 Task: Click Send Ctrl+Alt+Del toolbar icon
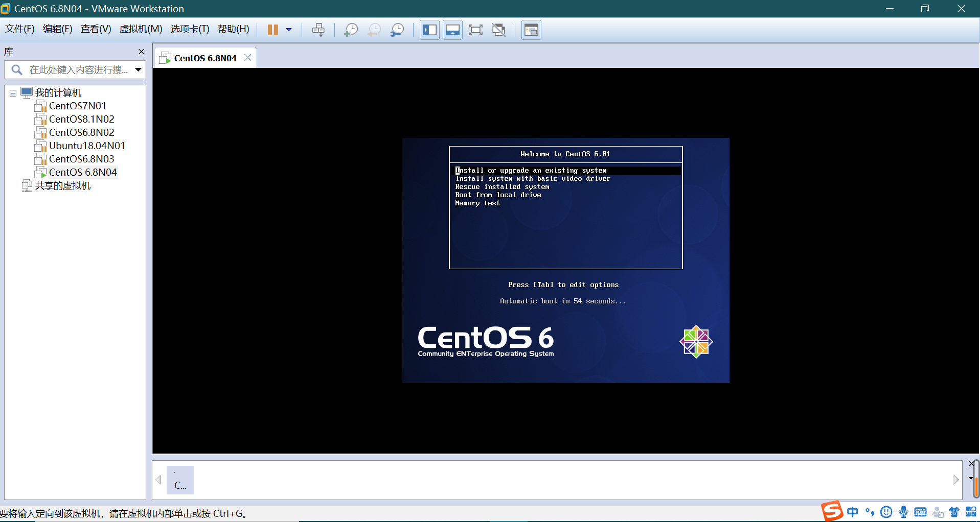(x=318, y=30)
